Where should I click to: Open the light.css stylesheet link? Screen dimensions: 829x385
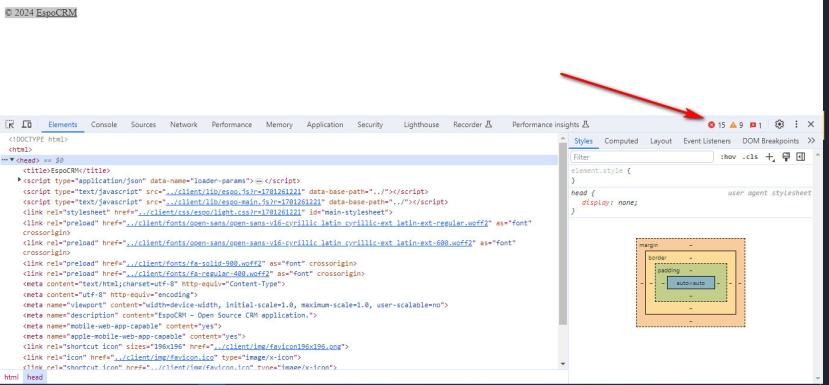(220, 213)
